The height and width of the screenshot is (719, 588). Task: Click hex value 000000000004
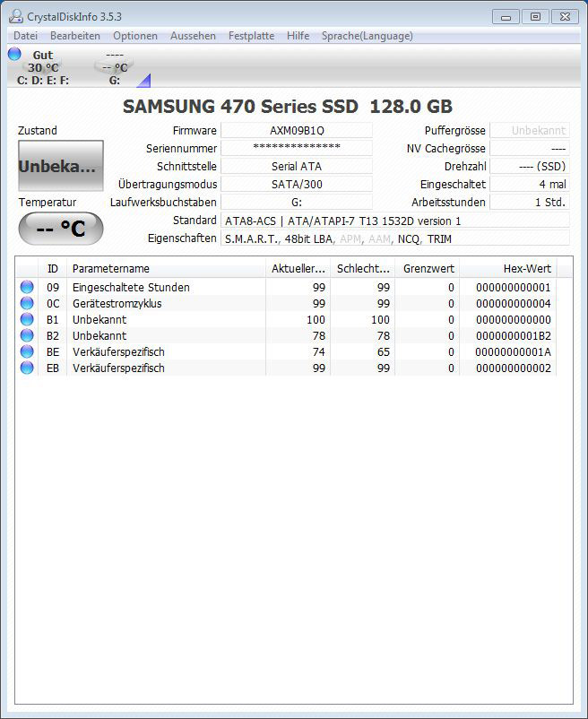pos(514,304)
